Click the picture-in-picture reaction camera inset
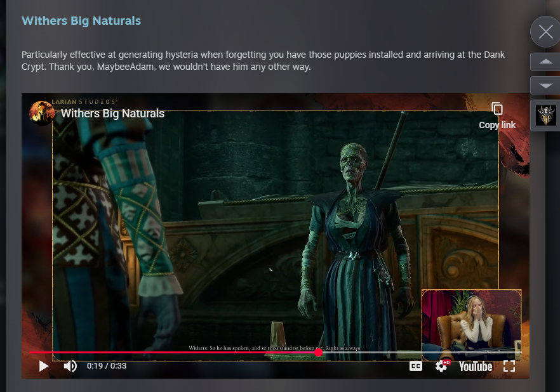 coord(471,325)
